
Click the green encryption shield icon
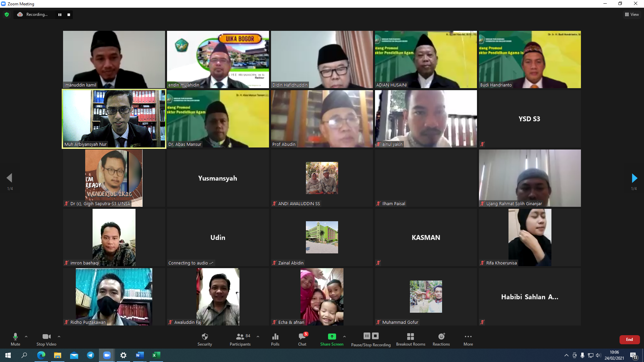point(7,14)
